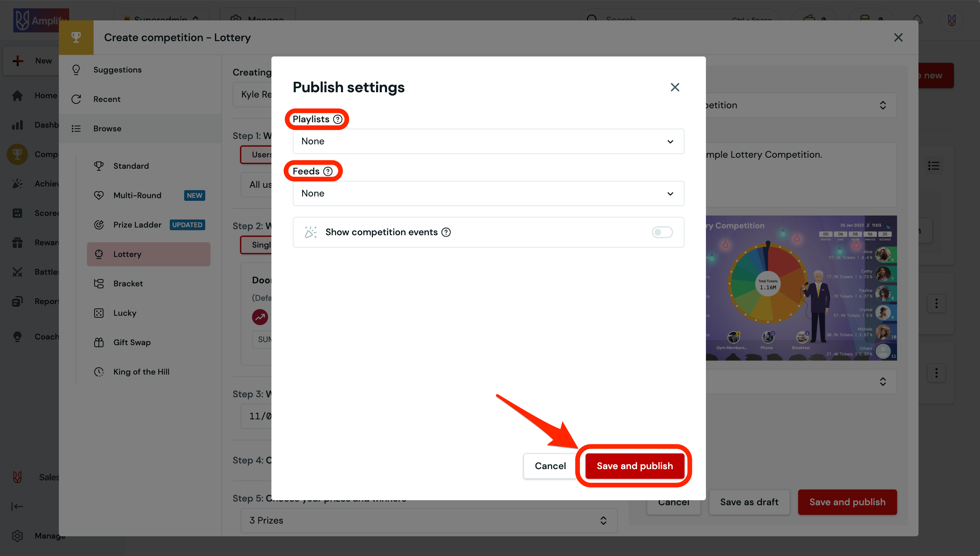The image size is (980, 556).
Task: Click Save and publish in the dialog
Action: coord(634,466)
